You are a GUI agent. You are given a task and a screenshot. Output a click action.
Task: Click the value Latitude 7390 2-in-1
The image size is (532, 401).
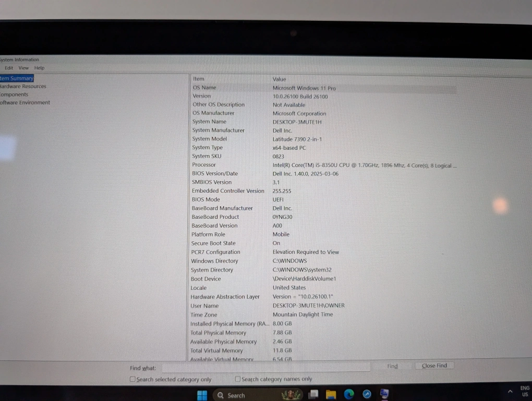pos(297,139)
